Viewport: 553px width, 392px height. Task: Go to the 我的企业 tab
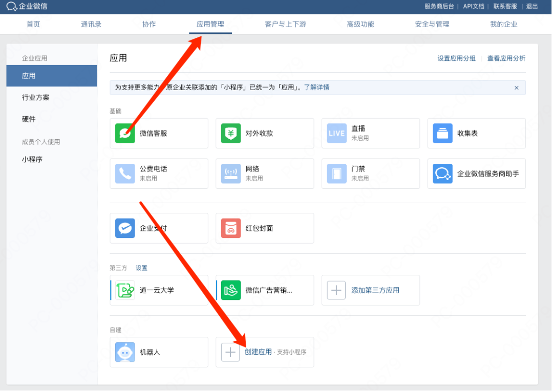pos(504,25)
